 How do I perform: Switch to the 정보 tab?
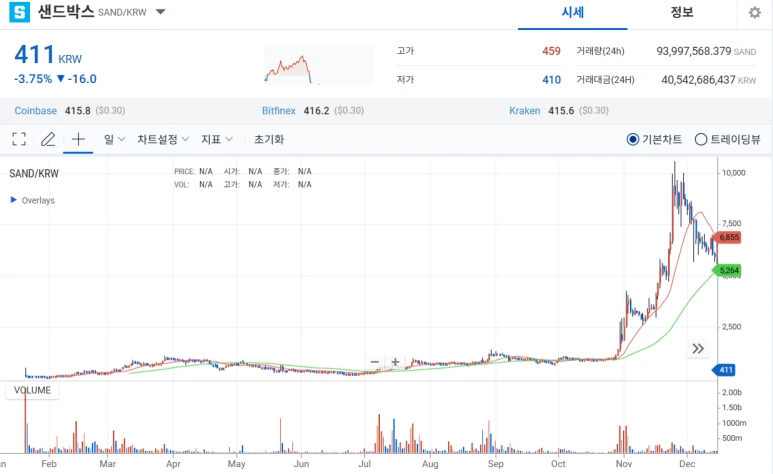coord(682,12)
